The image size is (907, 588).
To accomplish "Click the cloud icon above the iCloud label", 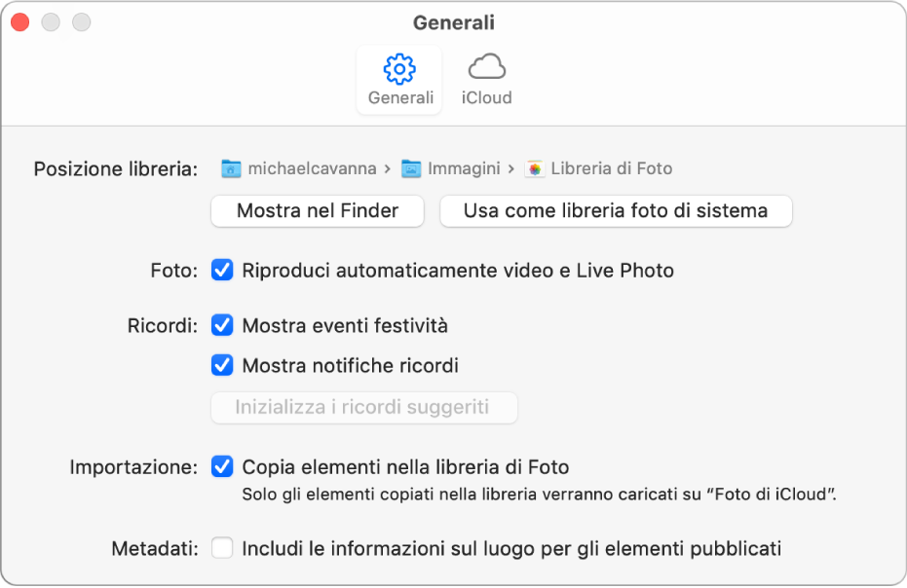I will (485, 68).
